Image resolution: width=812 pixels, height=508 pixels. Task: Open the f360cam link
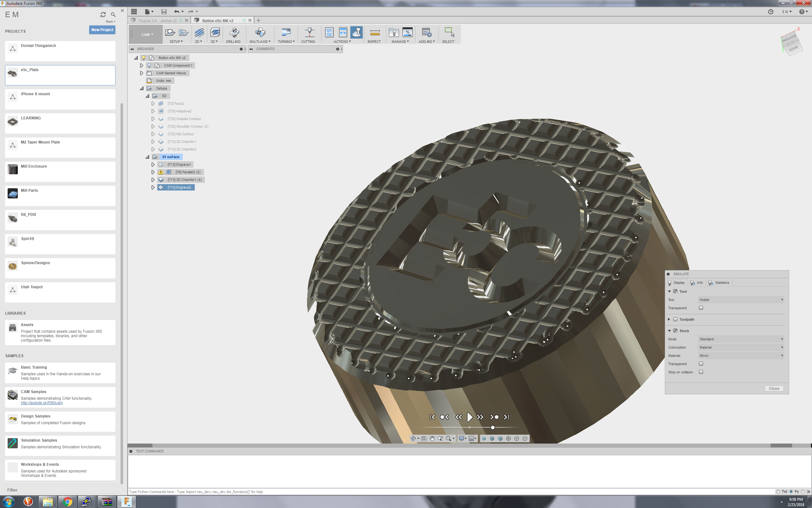pyautogui.click(x=42, y=403)
